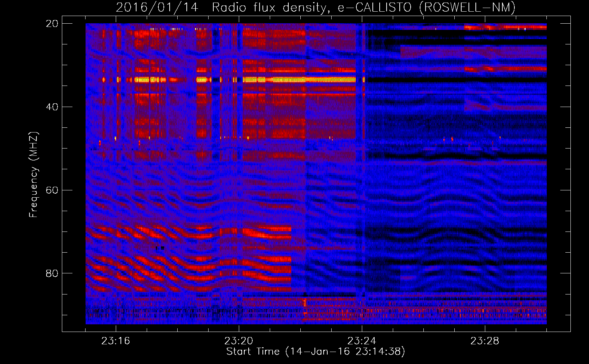
Task: Click the 23:16 time tick label
Action: pos(116,341)
